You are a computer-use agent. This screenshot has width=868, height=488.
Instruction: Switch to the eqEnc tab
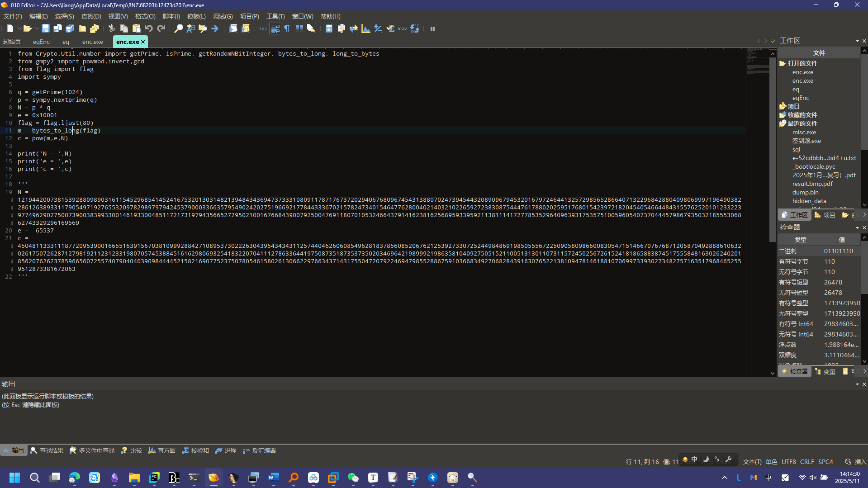pyautogui.click(x=41, y=42)
